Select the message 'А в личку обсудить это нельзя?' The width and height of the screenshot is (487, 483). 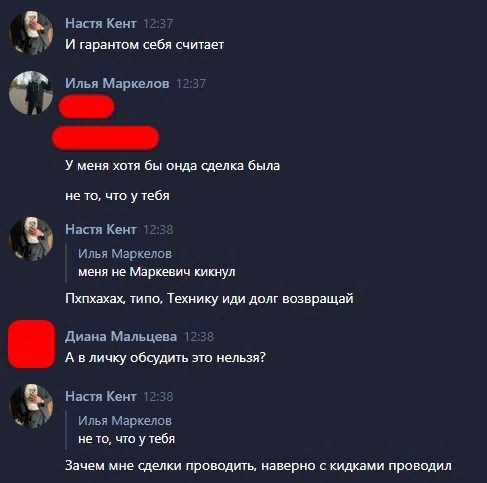pos(165,357)
